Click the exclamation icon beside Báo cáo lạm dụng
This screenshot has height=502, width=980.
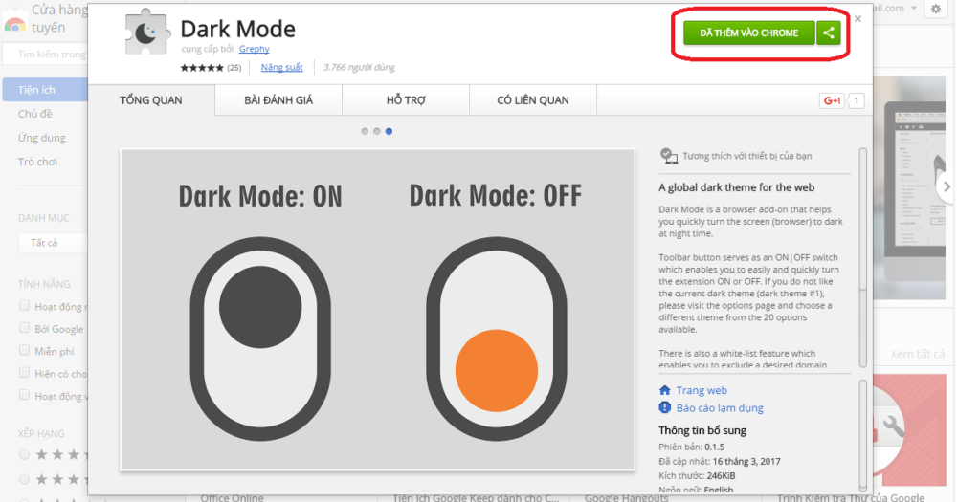pos(664,407)
